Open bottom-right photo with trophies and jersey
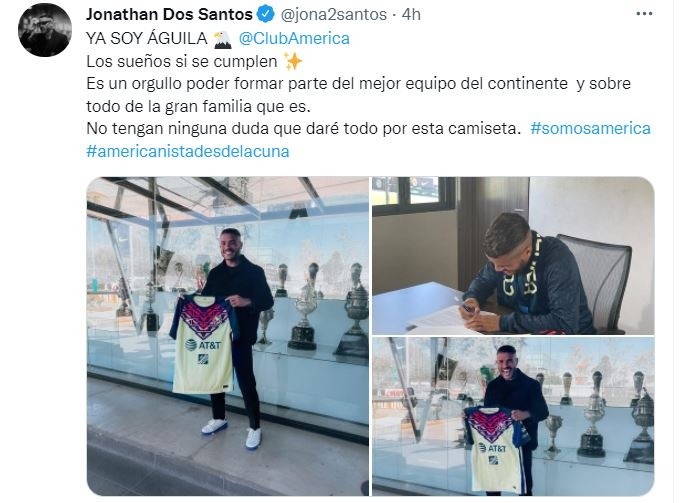This screenshot has width=695, height=503. tap(513, 417)
